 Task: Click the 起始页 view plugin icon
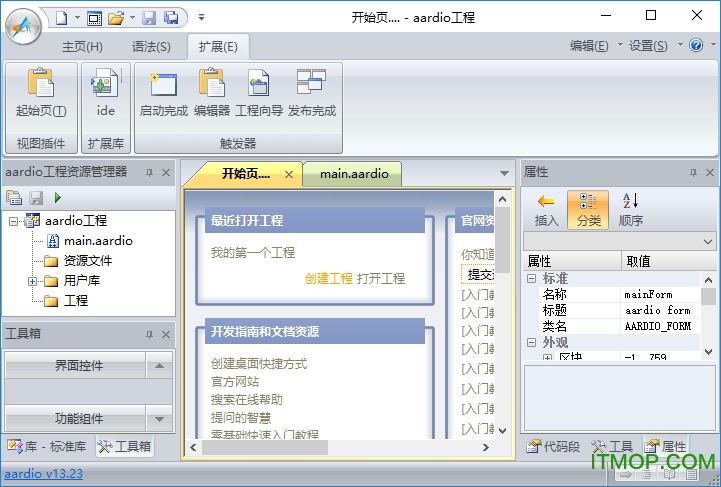tap(41, 86)
